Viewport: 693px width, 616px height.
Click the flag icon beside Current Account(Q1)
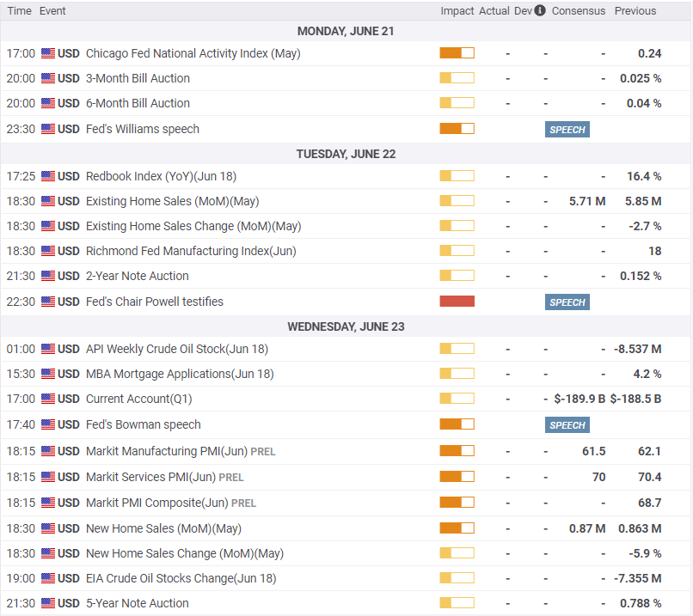click(x=48, y=399)
